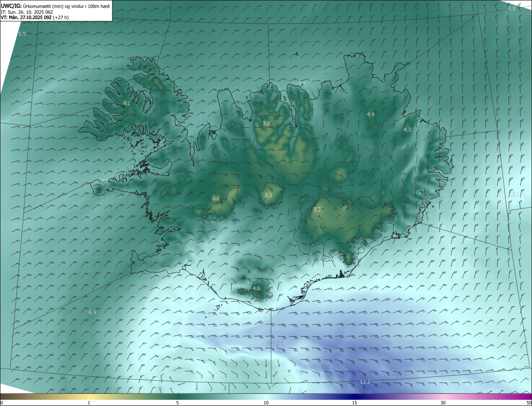Click the 4.1 value over the Westfjords
The image size is (532, 406).
[127, 103]
